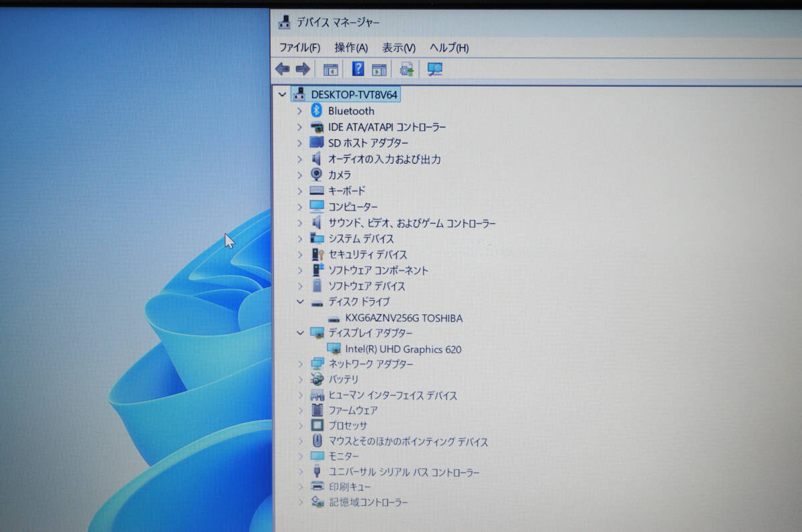Viewport: 802px width, 532px height.
Task: Click the ディスク ドライブ drive icon
Action: point(317,303)
